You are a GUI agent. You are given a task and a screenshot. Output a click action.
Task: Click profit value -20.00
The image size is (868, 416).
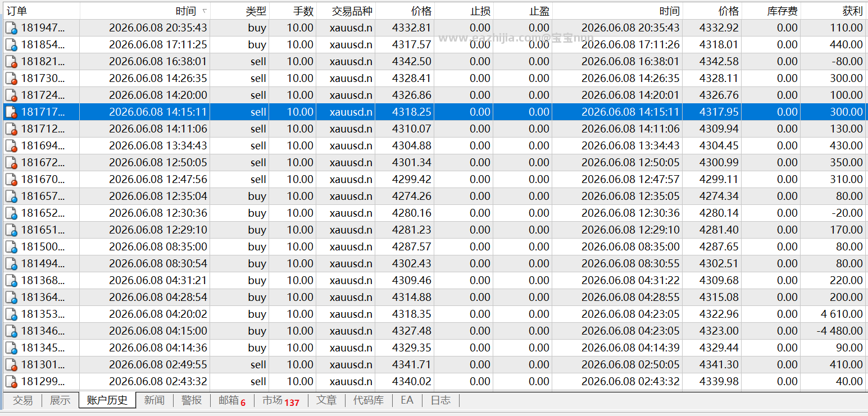pos(847,213)
